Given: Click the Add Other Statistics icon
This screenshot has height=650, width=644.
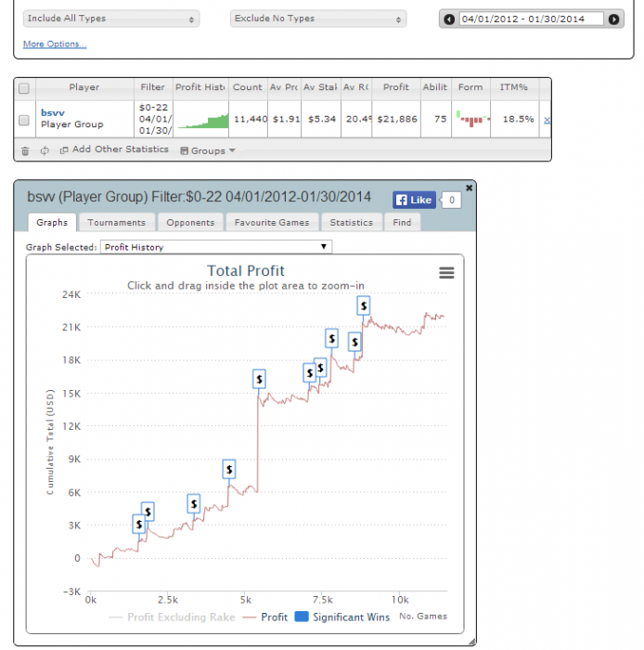Looking at the screenshot, I should (x=64, y=150).
